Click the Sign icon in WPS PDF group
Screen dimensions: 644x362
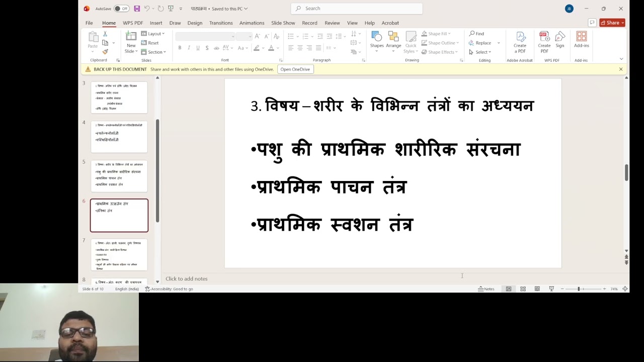pos(560,36)
